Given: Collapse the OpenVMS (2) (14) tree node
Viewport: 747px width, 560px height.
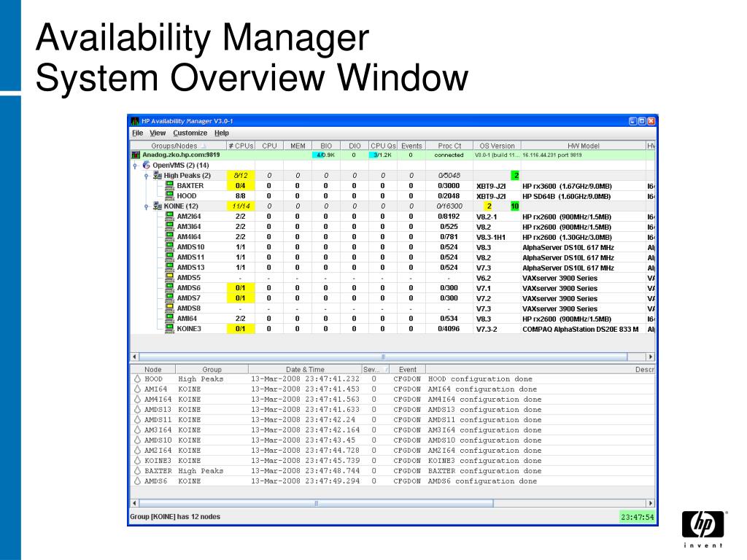Looking at the screenshot, I should [135, 166].
